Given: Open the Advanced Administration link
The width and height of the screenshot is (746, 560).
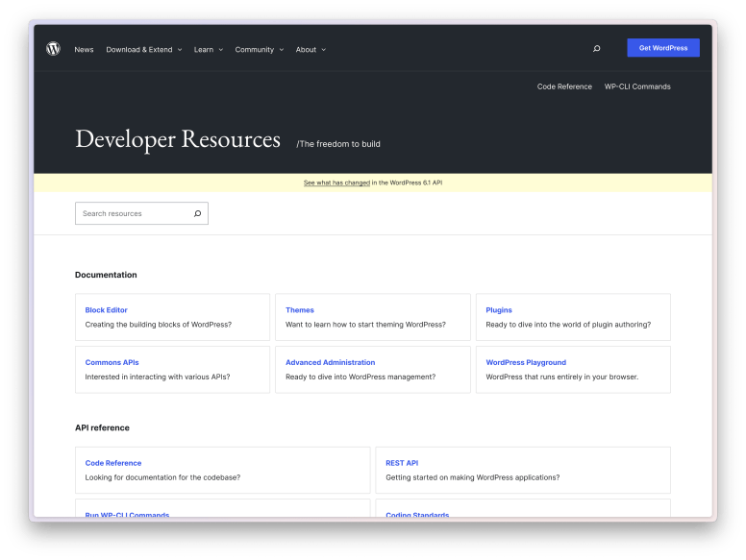Looking at the screenshot, I should (330, 362).
